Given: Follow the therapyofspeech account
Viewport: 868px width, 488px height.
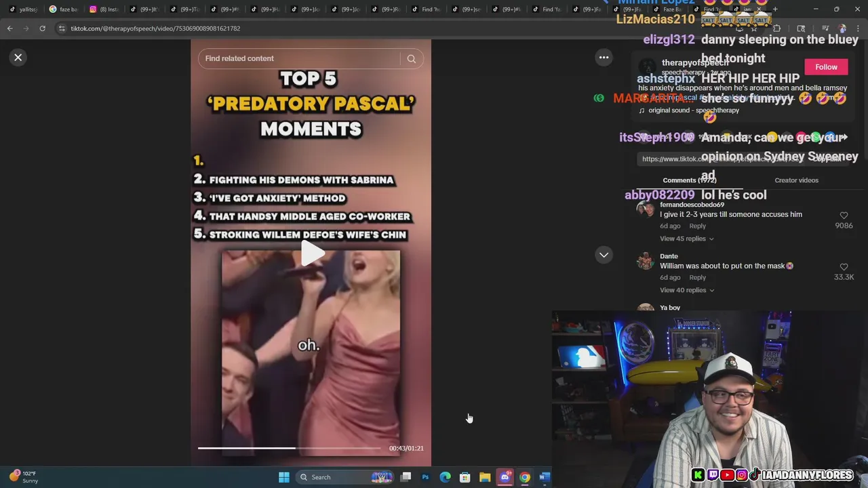Looking at the screenshot, I should click(x=826, y=67).
